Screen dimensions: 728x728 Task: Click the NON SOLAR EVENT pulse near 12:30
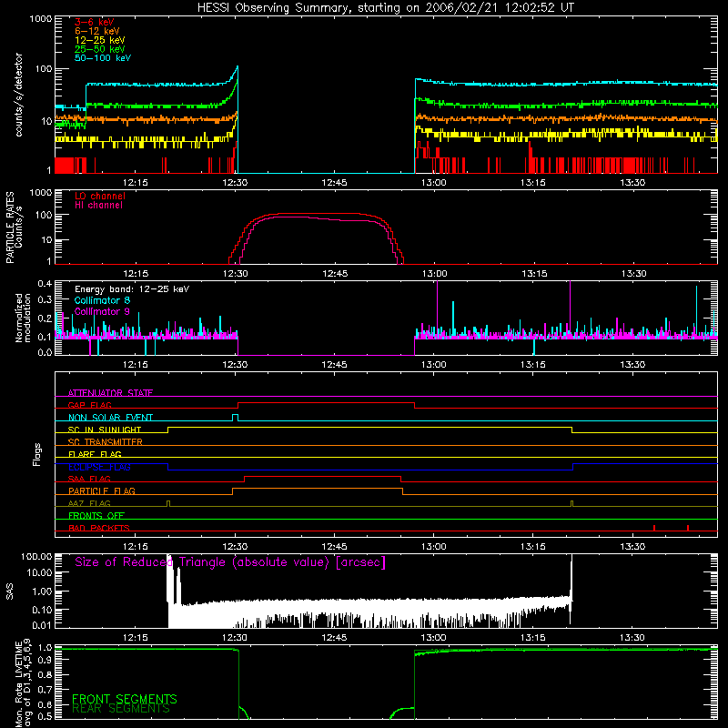[235, 417]
